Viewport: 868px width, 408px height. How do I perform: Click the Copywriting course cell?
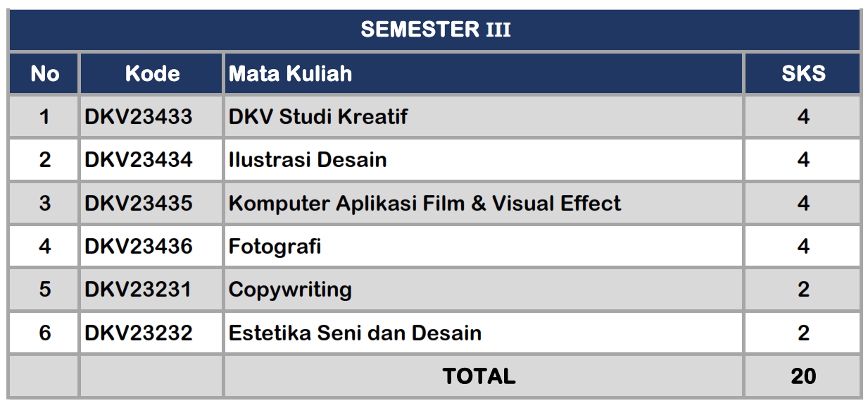pyautogui.click(x=484, y=290)
